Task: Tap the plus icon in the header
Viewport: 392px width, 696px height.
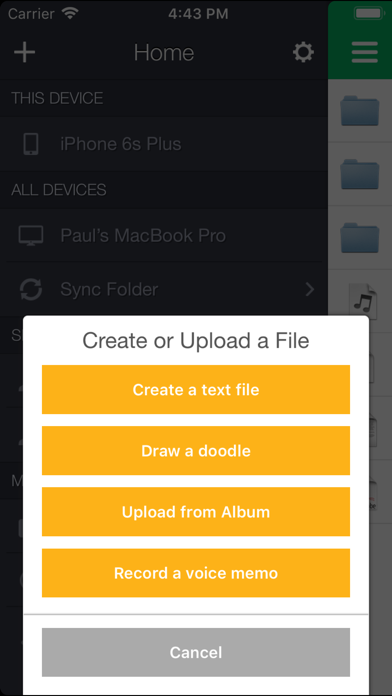Action: point(24,53)
